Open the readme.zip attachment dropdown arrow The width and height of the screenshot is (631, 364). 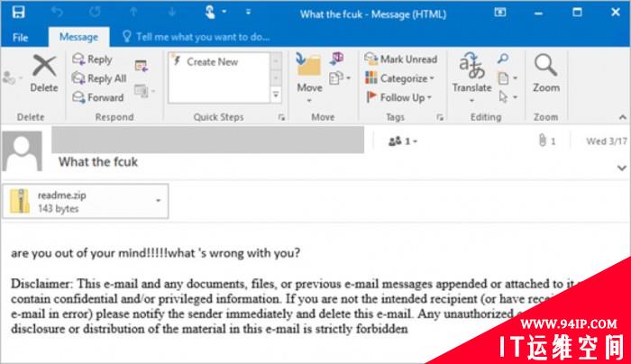[x=158, y=200]
